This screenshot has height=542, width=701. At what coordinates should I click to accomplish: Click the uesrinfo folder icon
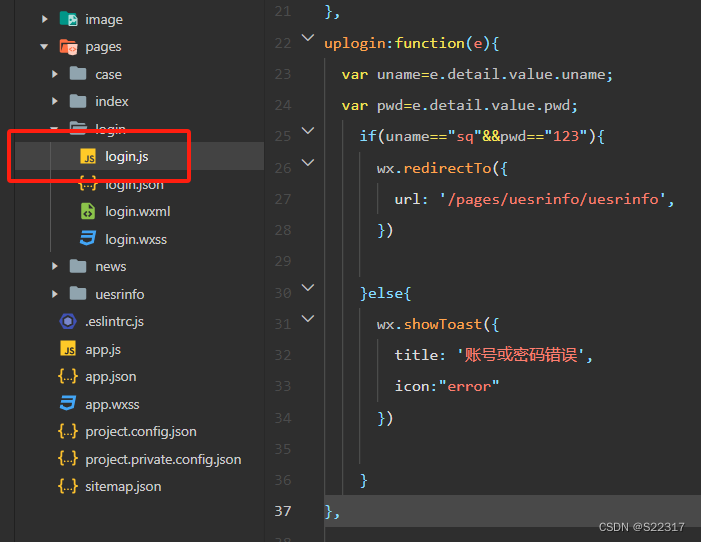tap(78, 294)
